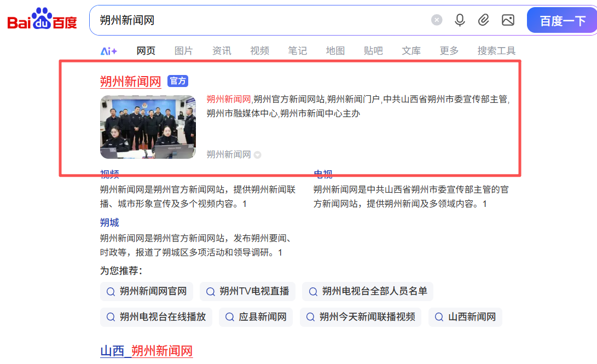Clear the search box using the x icon
597x364 pixels.
click(x=436, y=20)
